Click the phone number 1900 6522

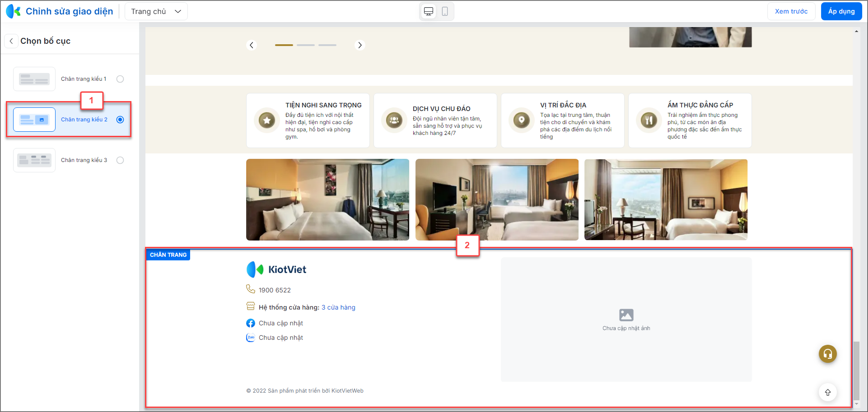click(275, 290)
